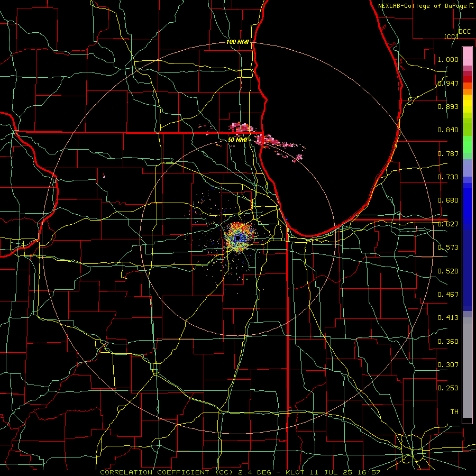Select the 0.893 color scale value

[x=448, y=106]
